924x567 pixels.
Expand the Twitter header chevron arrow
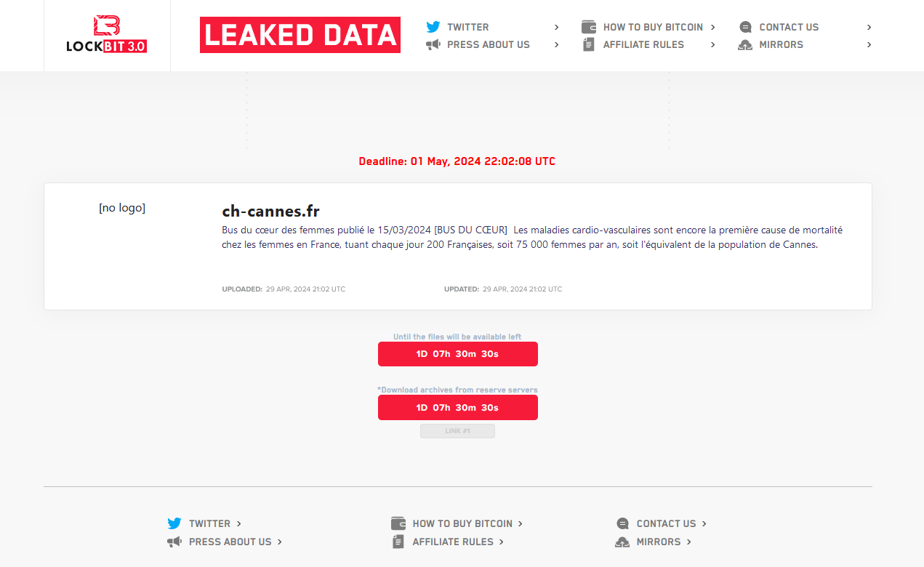coord(557,26)
